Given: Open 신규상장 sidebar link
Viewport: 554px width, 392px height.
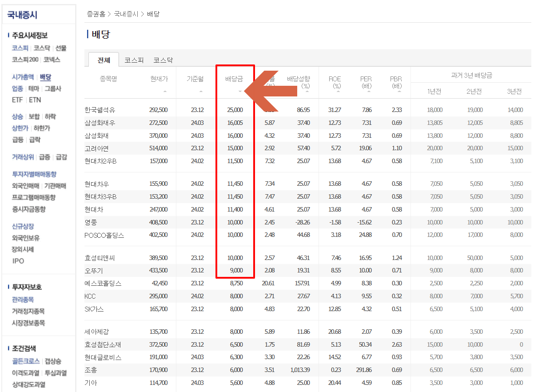Looking at the screenshot, I should pyautogui.click(x=23, y=226).
